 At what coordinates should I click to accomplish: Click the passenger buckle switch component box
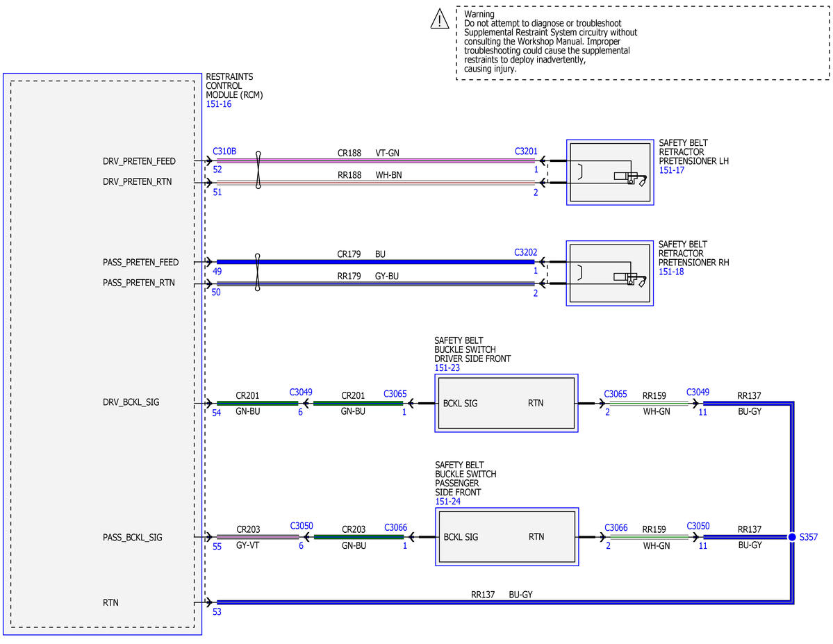tap(506, 537)
